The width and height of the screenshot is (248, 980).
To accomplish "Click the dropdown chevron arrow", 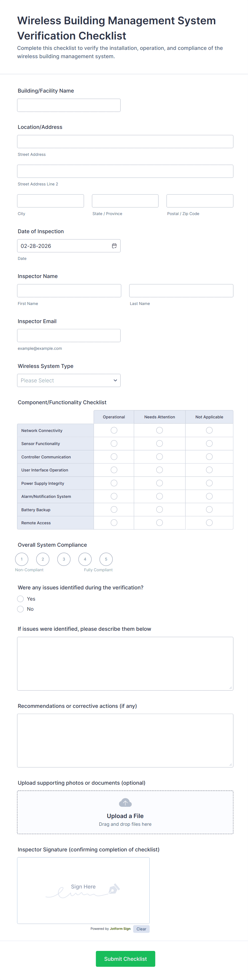I will click(115, 380).
